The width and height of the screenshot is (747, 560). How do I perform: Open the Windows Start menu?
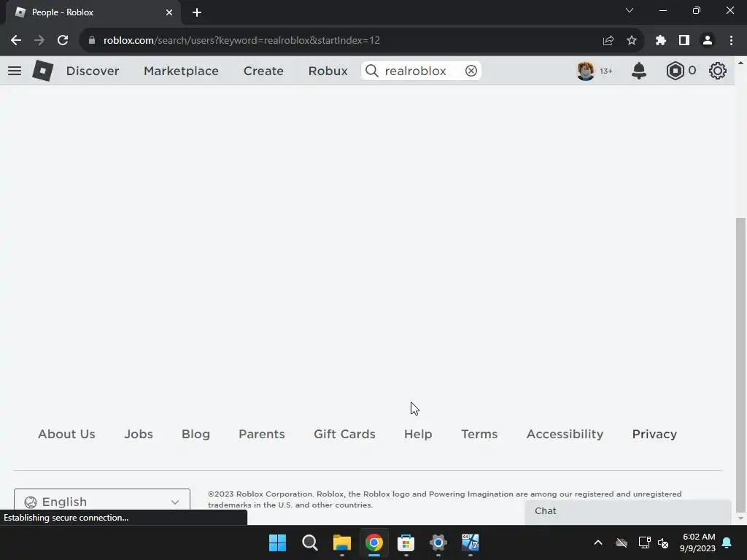(277, 542)
